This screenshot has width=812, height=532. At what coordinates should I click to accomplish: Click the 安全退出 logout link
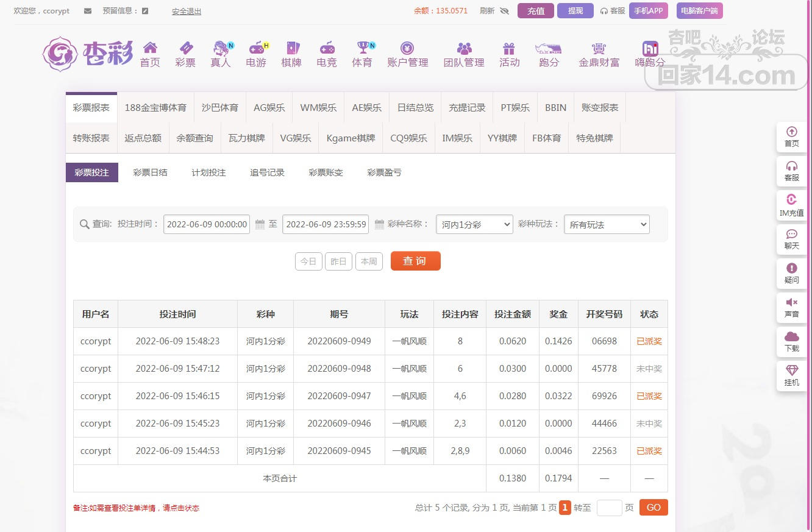tap(187, 11)
